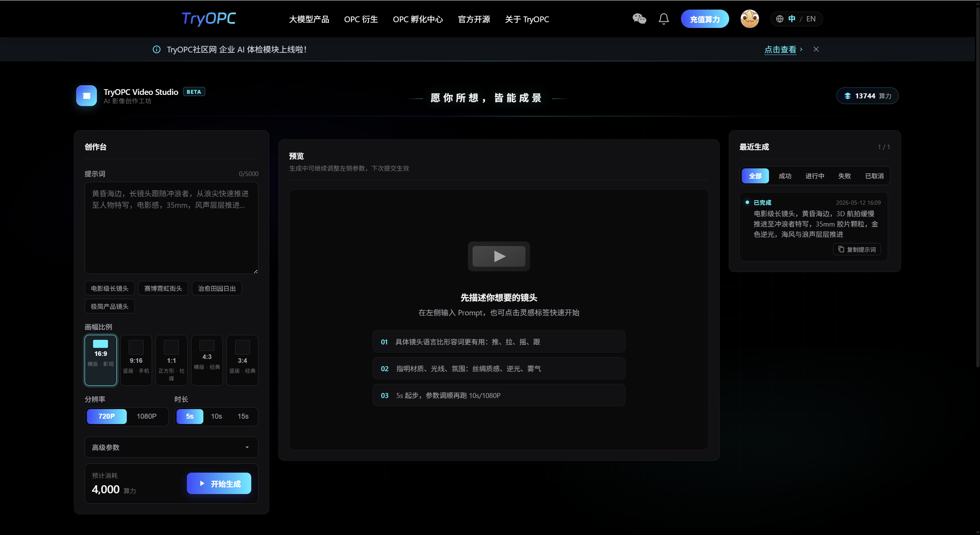The height and width of the screenshot is (535, 980).
Task: Apply the 电影级长镜头 prompt tag
Action: point(110,288)
